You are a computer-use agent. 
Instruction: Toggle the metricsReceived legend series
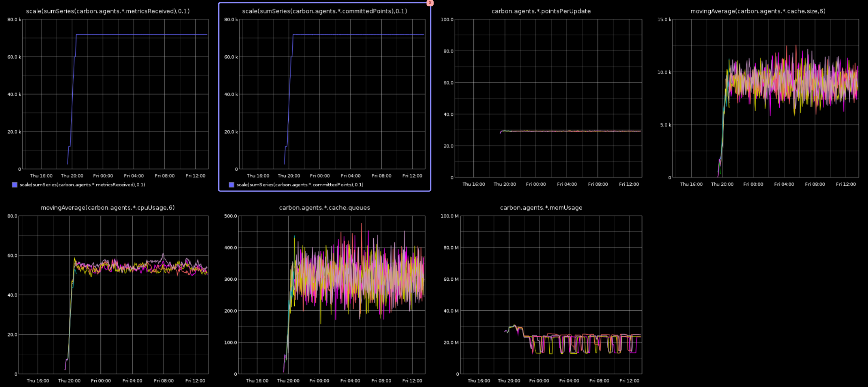[x=79, y=185]
